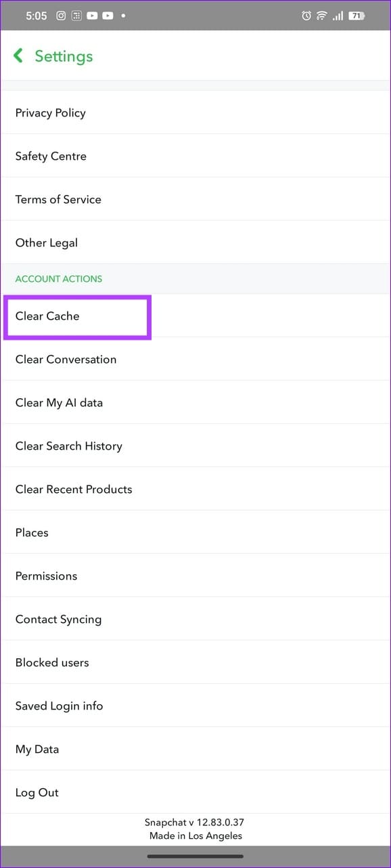The width and height of the screenshot is (391, 868).
Task: Tap the Wi-Fi status icon
Action: tap(321, 16)
